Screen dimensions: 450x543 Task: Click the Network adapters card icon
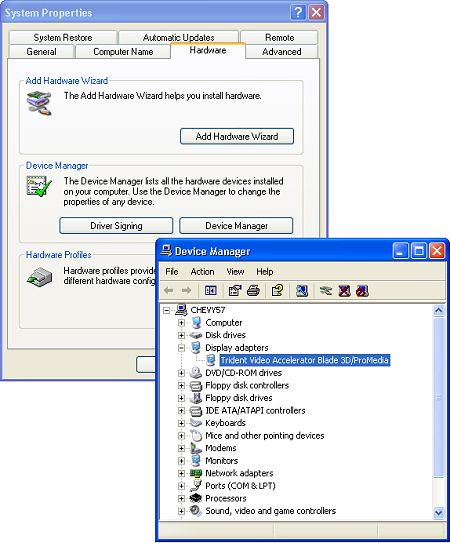click(196, 473)
